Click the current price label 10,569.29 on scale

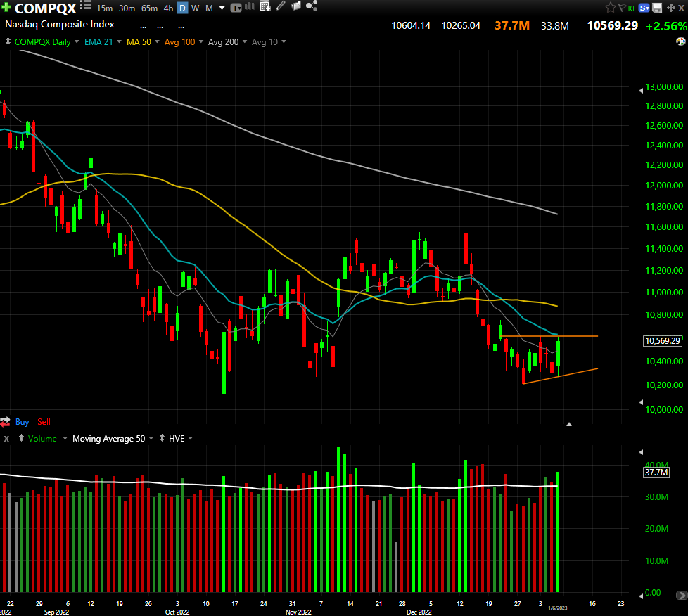663,341
